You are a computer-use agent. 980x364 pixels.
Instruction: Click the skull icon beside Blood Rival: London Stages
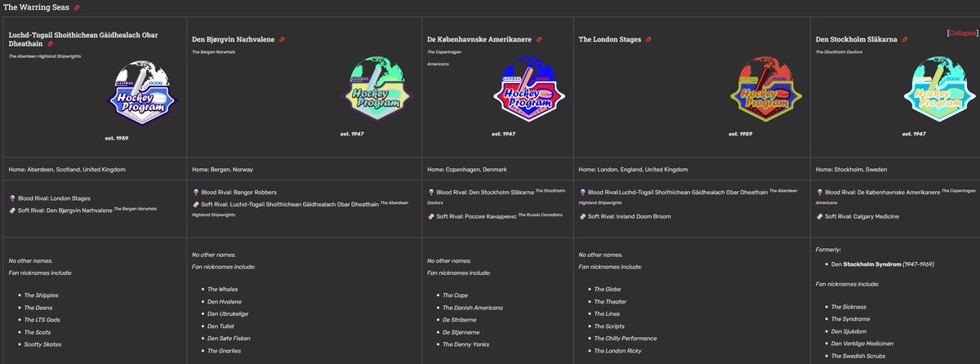tap(11, 198)
